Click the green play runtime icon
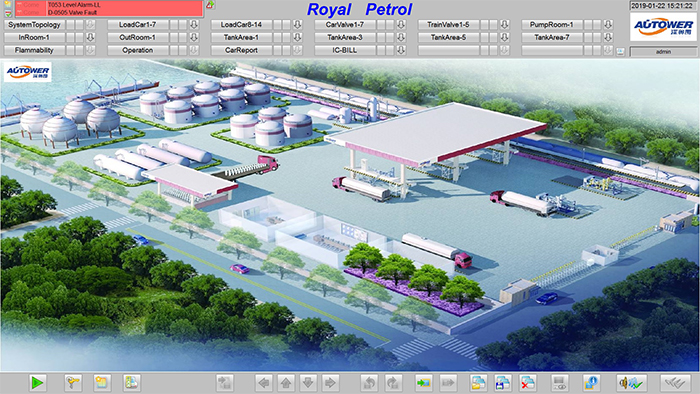 [x=38, y=382]
